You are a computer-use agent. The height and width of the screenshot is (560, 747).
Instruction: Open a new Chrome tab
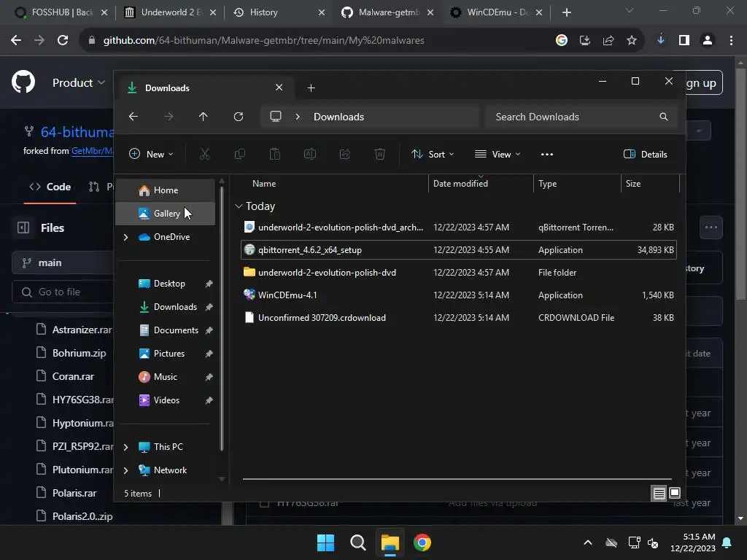pos(566,12)
